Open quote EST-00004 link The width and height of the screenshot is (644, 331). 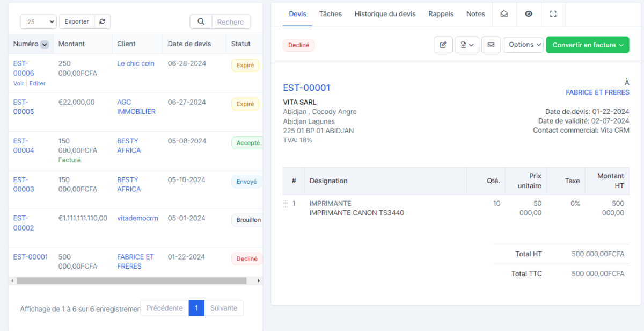(x=24, y=146)
